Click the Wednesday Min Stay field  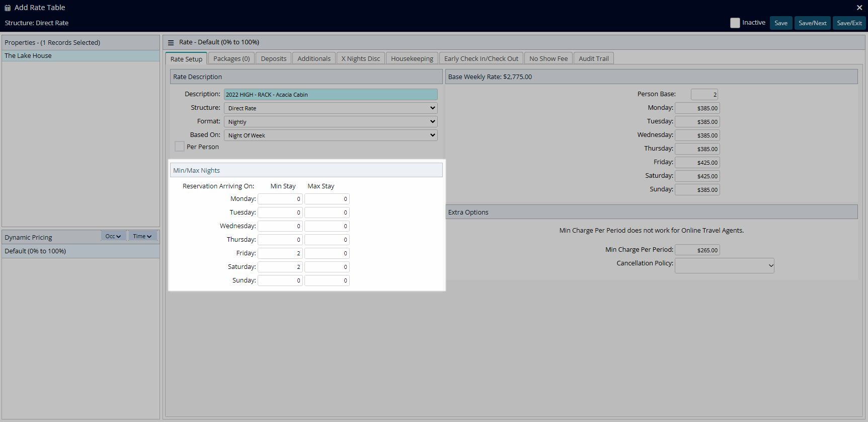pos(280,226)
